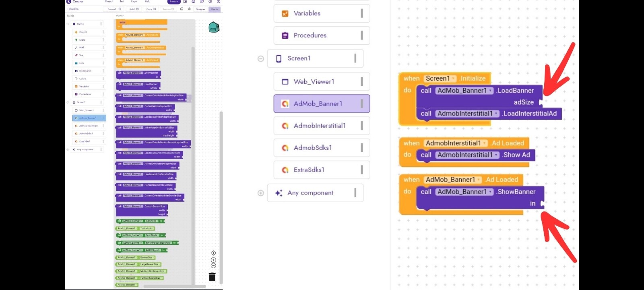Zoom out with the minus circle icon
This screenshot has height=290, width=644.
point(213,265)
